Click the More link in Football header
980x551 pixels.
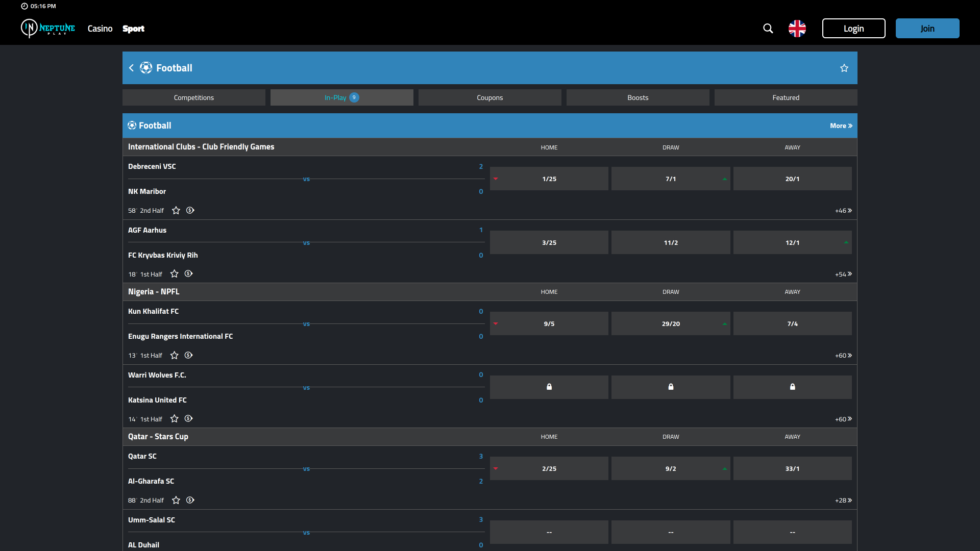coord(841,126)
